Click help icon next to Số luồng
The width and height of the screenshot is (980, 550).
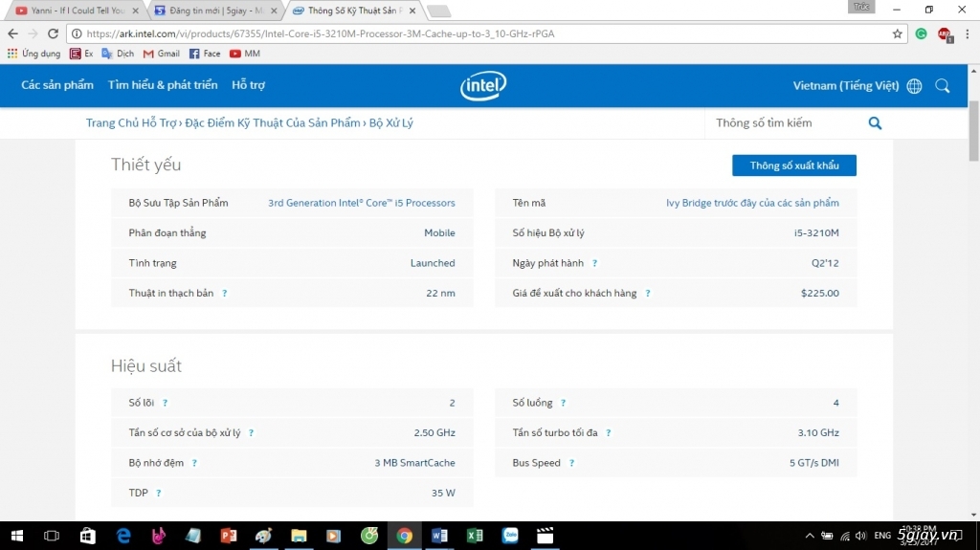tap(563, 403)
